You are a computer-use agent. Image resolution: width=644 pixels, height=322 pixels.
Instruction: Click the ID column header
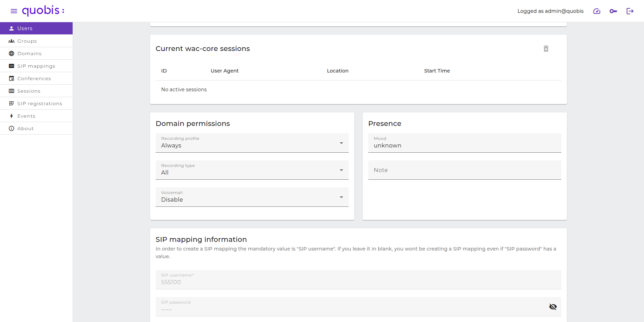pyautogui.click(x=164, y=71)
